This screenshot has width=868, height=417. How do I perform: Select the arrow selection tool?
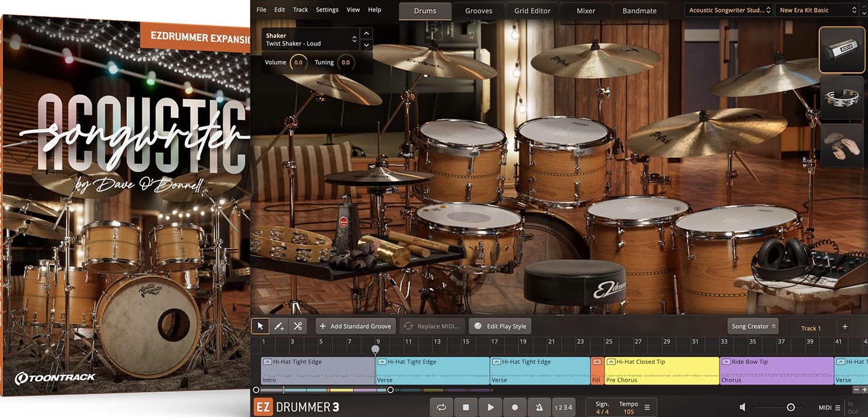261,326
